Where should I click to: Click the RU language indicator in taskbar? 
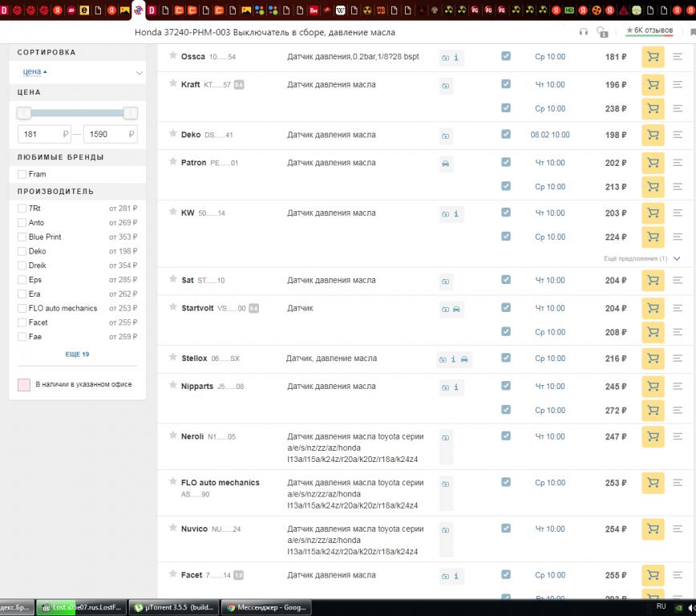(x=661, y=606)
